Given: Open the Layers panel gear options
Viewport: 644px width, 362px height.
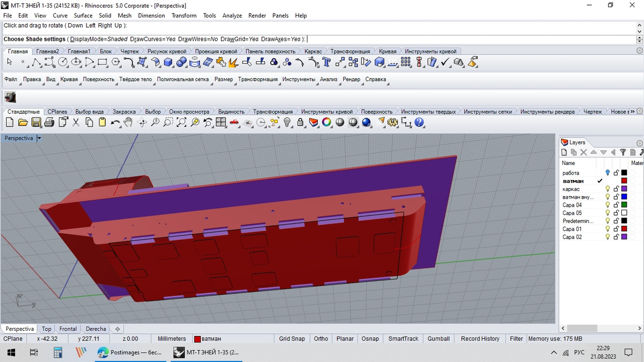Looking at the screenshot, I should tap(640, 142).
